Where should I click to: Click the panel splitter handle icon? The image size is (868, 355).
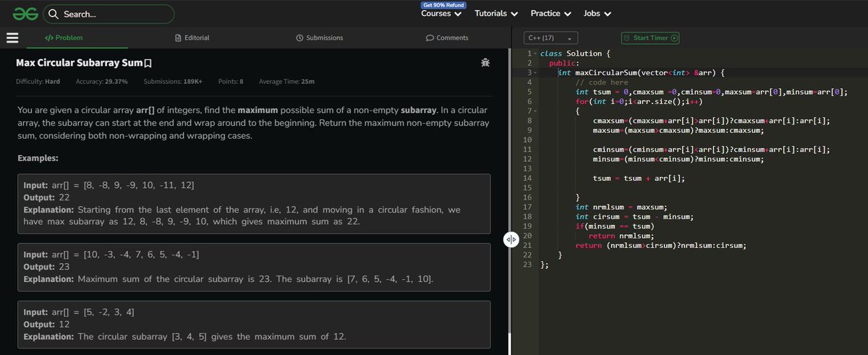[x=511, y=241]
